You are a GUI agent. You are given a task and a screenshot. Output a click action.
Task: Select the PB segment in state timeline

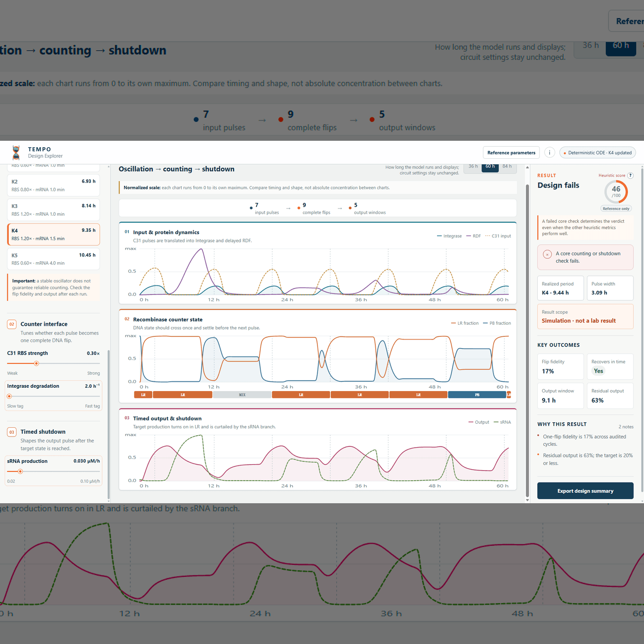pyautogui.click(x=477, y=395)
